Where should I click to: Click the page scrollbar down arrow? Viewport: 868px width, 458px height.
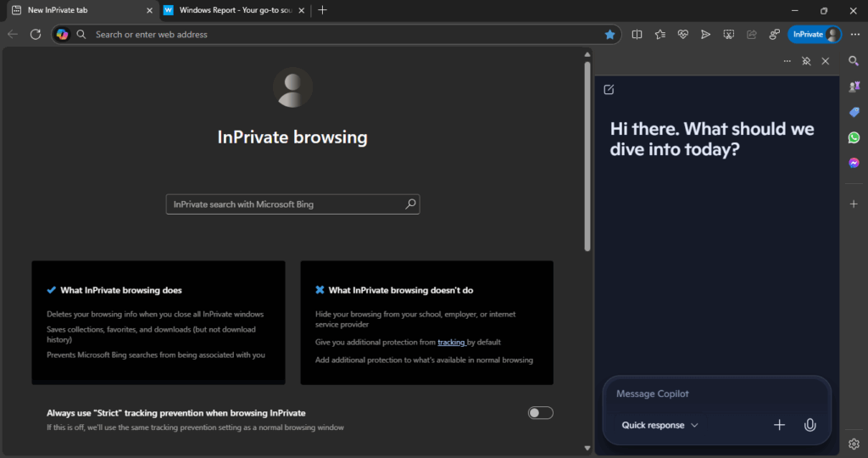tap(587, 448)
